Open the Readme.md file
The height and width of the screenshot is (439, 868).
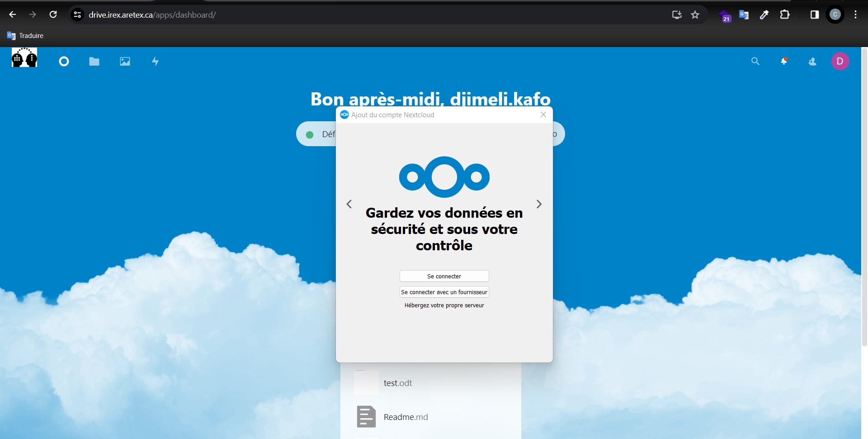431,417
